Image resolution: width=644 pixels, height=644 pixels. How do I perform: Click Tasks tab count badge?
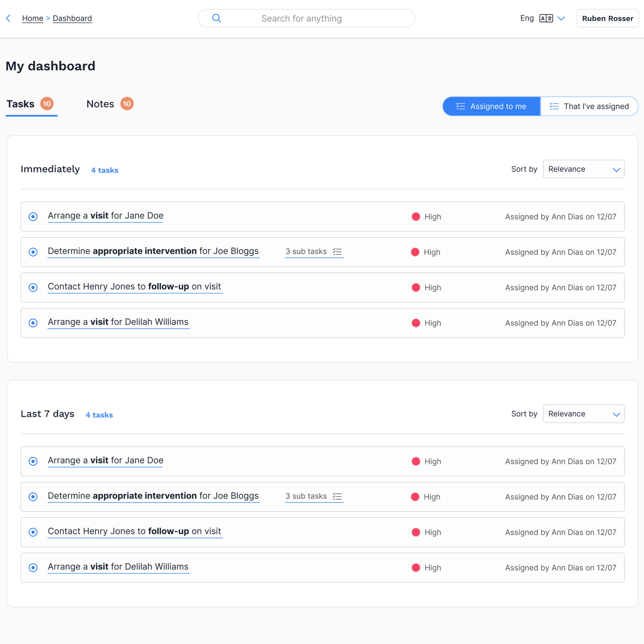[47, 104]
